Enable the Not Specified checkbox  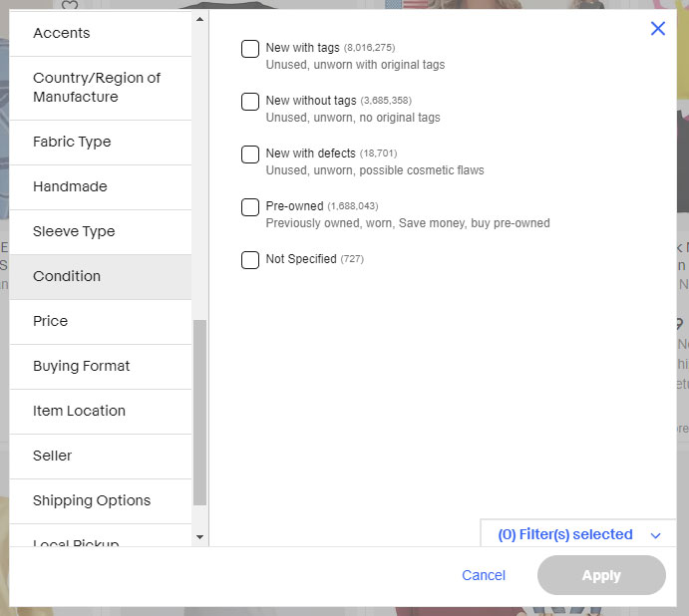(x=250, y=260)
